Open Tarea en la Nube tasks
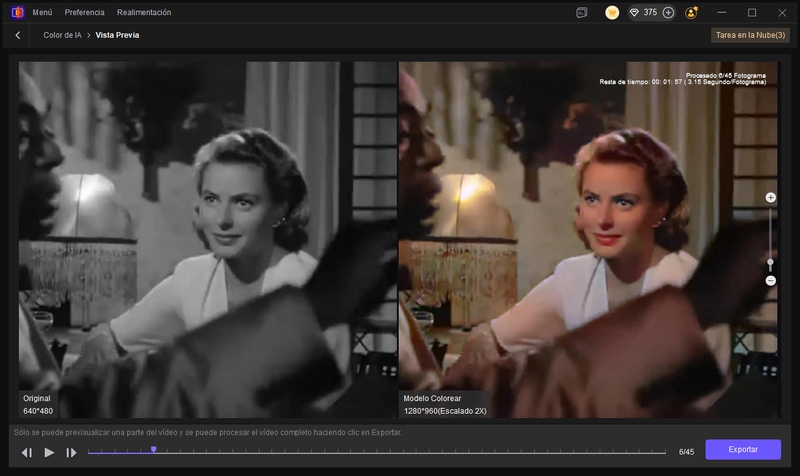800x476 pixels. tap(751, 35)
